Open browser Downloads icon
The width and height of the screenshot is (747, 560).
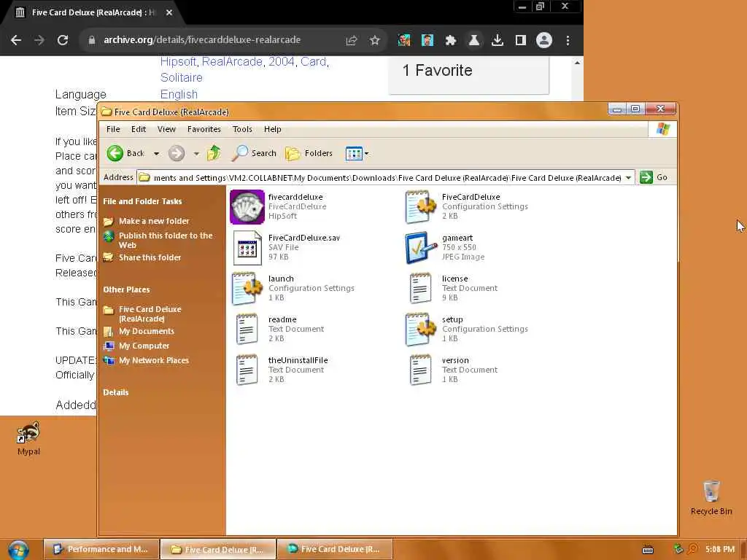coord(498,41)
